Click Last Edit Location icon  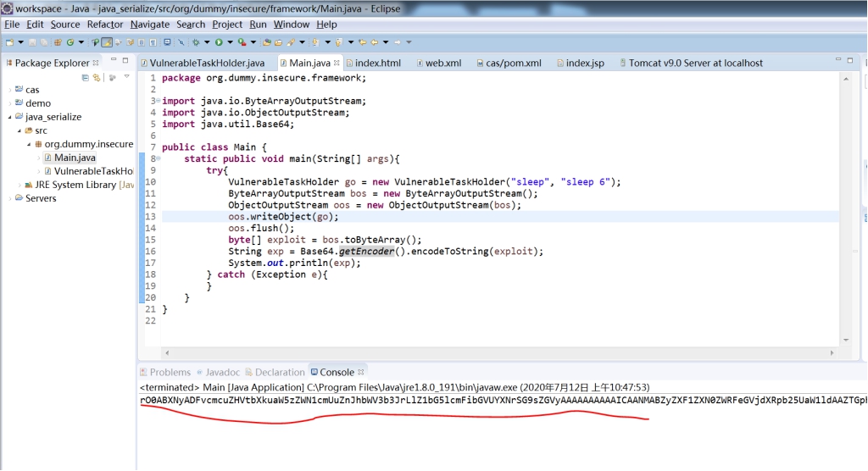362,42
